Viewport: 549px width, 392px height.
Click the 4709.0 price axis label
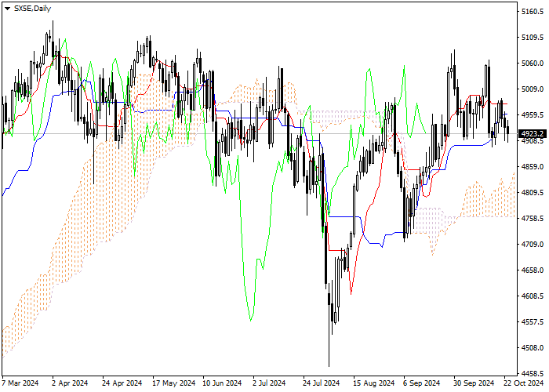(x=533, y=245)
